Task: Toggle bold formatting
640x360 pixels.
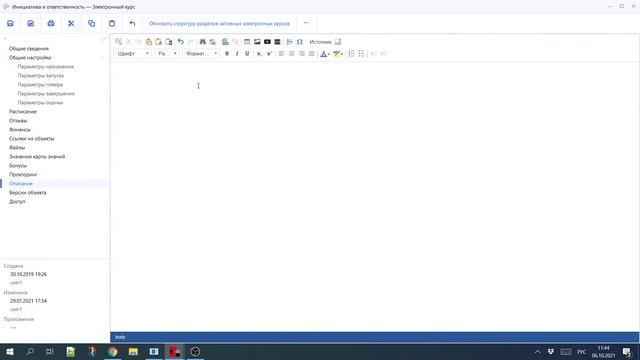Action: pos(227,53)
